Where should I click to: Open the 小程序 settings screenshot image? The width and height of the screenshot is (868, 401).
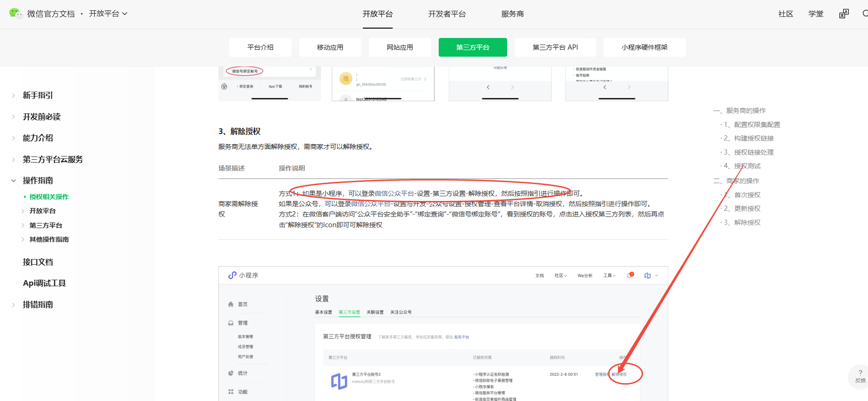click(x=443, y=334)
